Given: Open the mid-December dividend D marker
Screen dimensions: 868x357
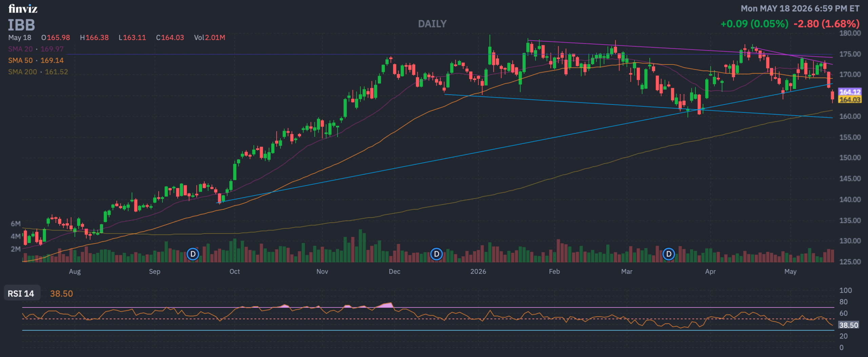Looking at the screenshot, I should pos(436,254).
